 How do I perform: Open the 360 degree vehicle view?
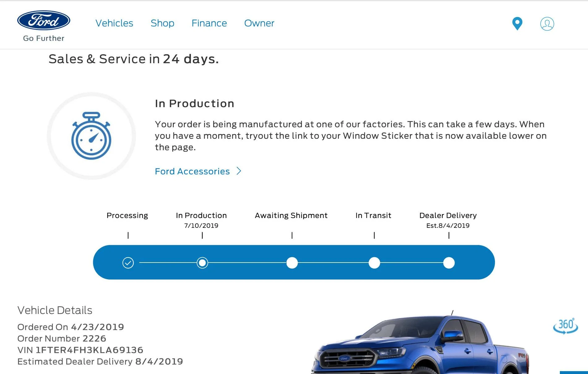565,326
